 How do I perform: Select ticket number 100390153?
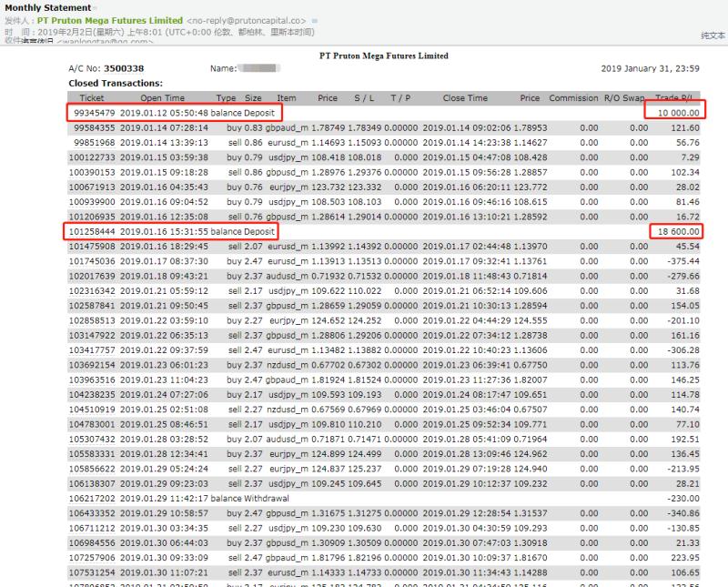pos(92,172)
